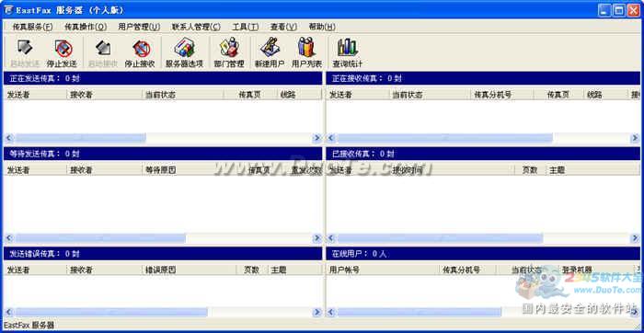
Task: Sort sending list by 当前状态 column
Action: click(183, 95)
